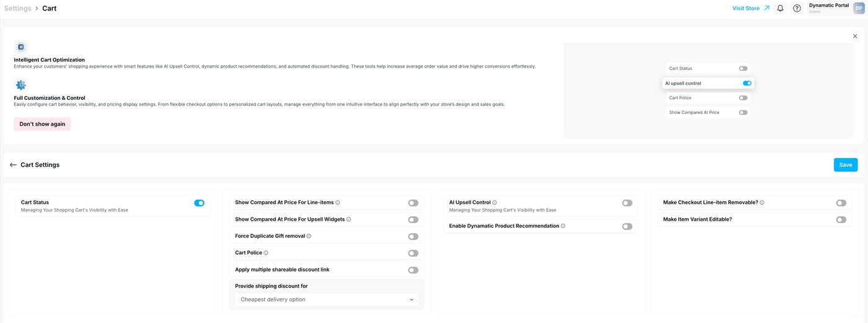
Task: Close the promo banner with the X icon
Action: point(856,37)
